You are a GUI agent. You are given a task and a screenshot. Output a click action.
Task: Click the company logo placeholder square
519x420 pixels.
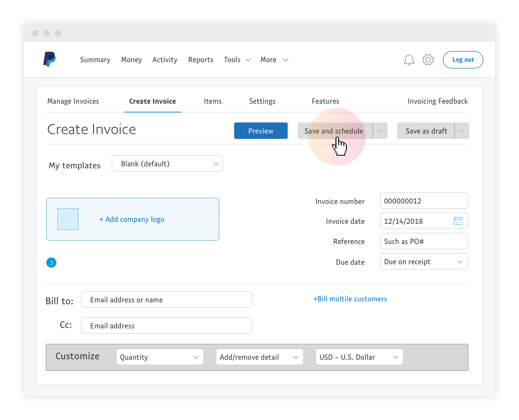coord(68,219)
